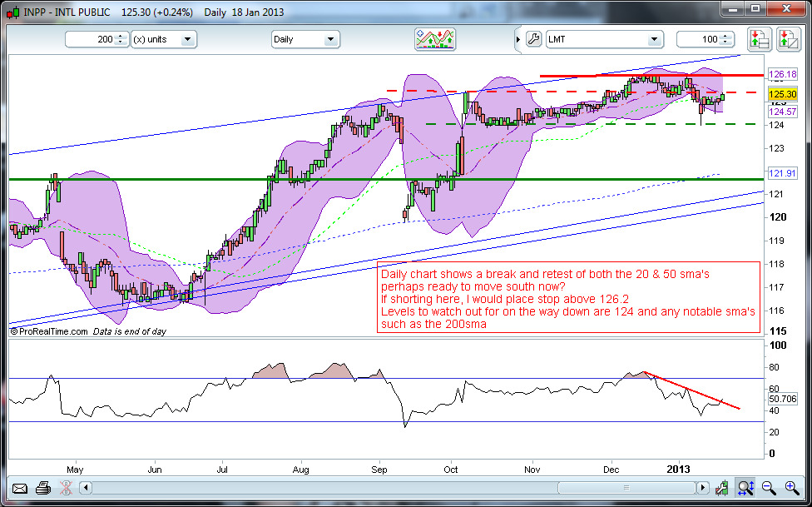812x507 pixels.
Task: Toggle the crossed-out disabled icon near printer
Action: [x=65, y=488]
